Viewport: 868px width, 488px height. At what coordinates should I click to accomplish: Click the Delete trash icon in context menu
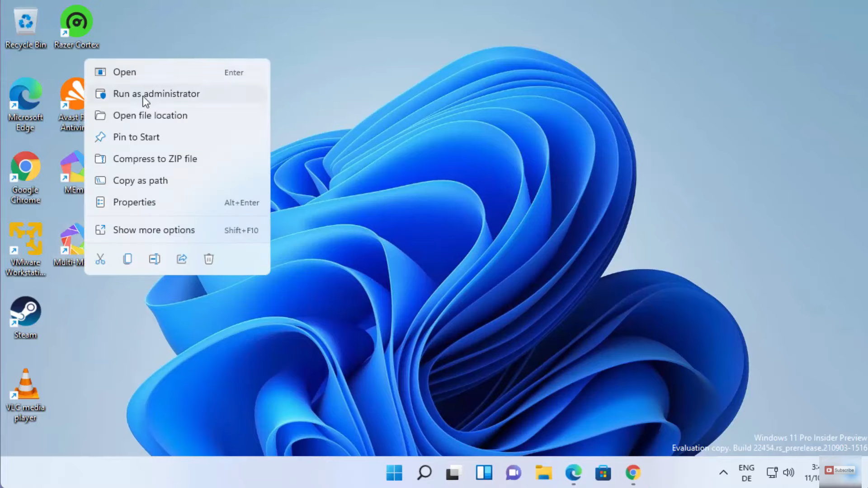pyautogui.click(x=208, y=259)
